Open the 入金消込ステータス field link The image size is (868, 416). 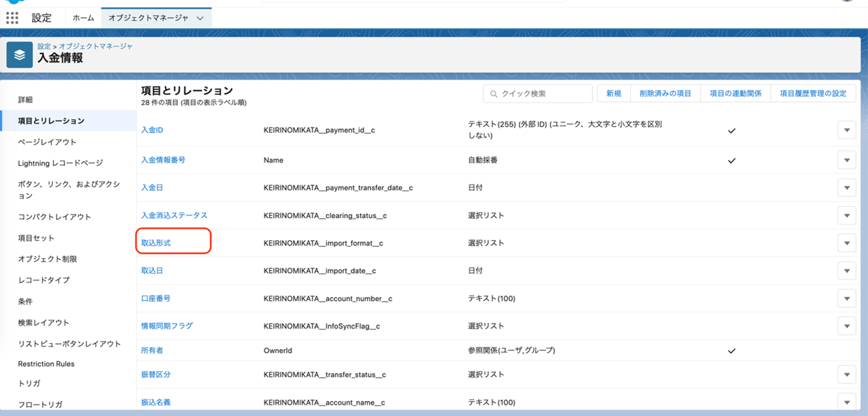[x=174, y=215]
